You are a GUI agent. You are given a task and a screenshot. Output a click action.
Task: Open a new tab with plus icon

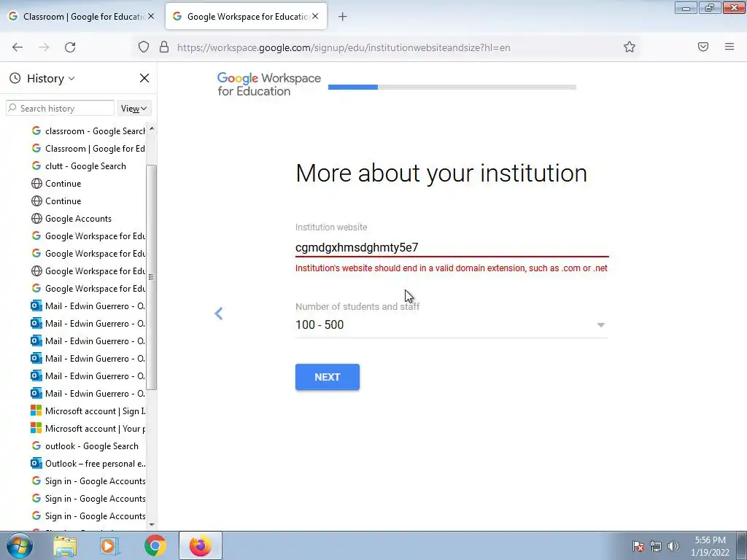click(343, 17)
